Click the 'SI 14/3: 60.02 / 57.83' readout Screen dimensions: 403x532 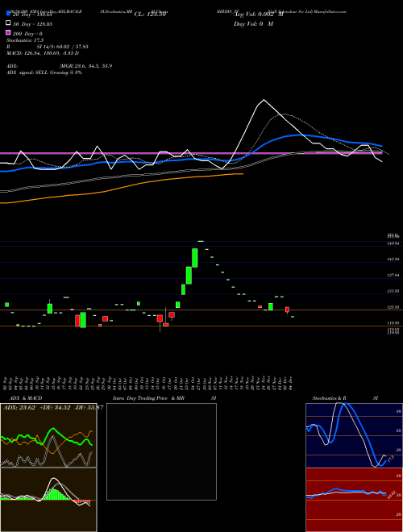(62, 47)
